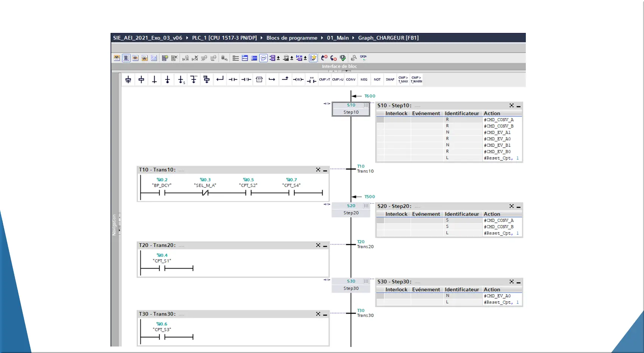This screenshot has width=644, height=353.
Task: Click the T600 jump label
Action: point(370,96)
